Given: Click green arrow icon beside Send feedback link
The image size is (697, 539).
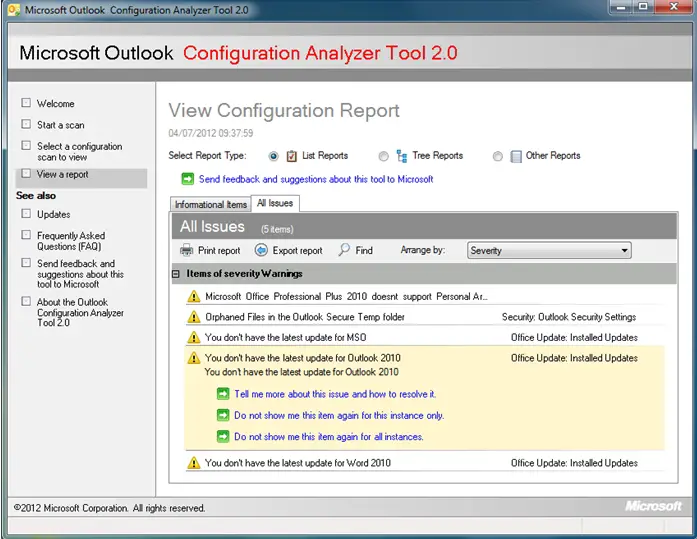Looking at the screenshot, I should tap(188, 179).
